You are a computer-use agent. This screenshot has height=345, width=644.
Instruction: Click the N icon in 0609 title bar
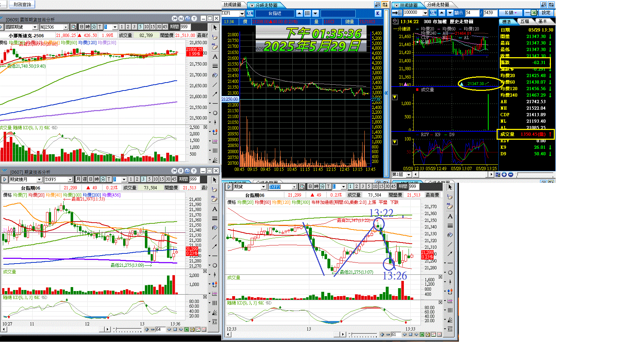pos(181,18)
